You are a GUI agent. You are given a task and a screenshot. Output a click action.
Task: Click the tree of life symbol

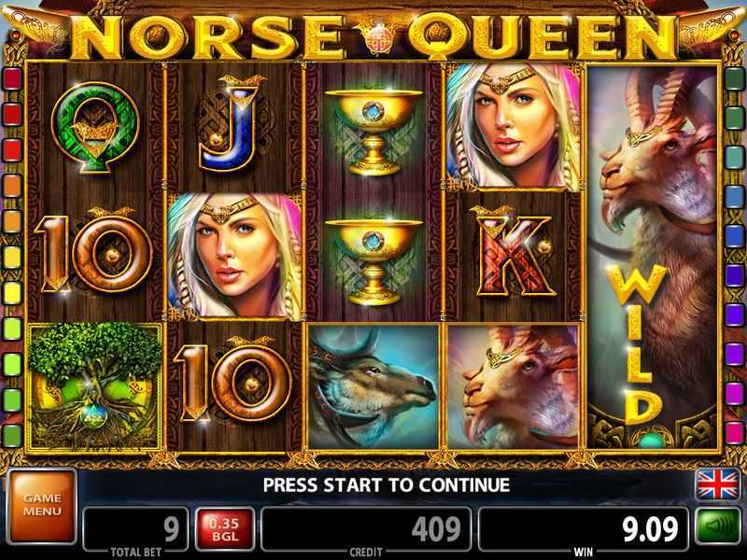click(94, 386)
